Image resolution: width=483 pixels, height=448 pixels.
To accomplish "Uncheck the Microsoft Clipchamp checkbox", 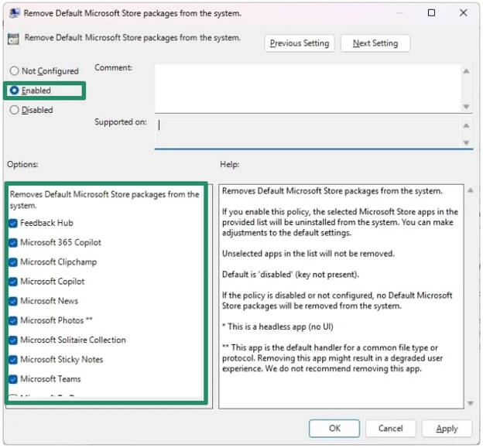I will point(13,262).
